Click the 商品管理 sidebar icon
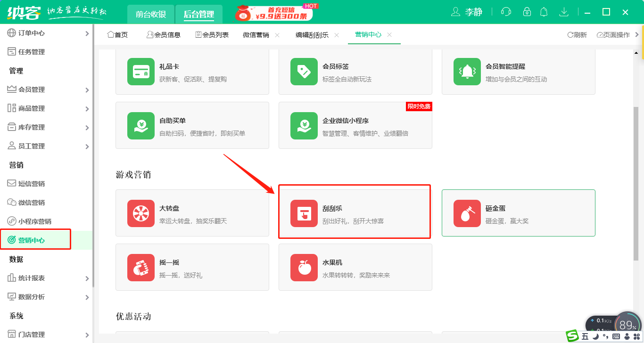The width and height of the screenshot is (644, 343). click(x=12, y=108)
